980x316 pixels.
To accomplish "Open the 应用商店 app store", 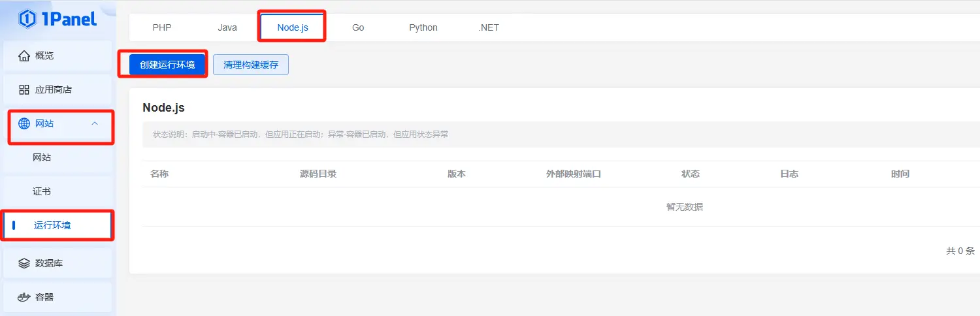I will tap(57, 89).
